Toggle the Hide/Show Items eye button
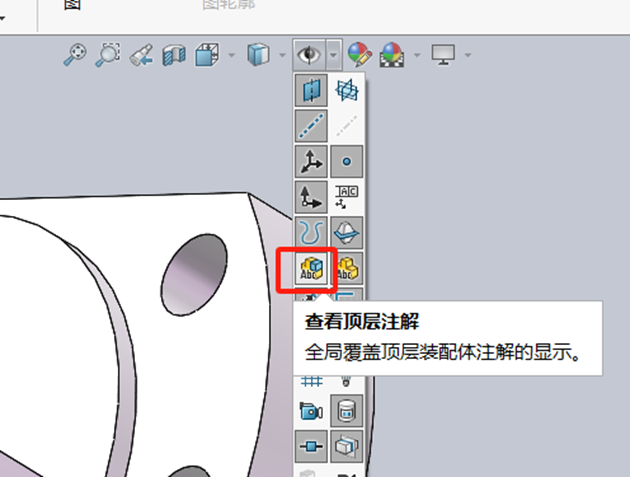Viewport: 630px width, 477px height. pos(307,54)
